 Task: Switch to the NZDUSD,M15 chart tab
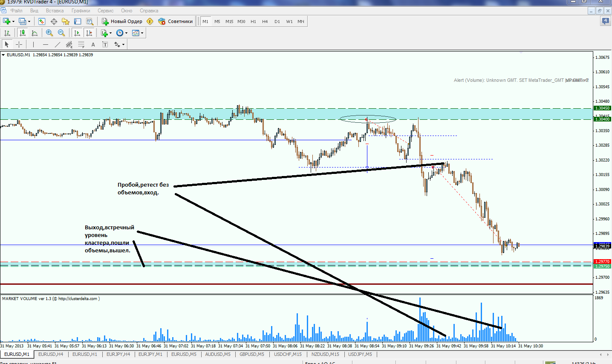tap(325, 354)
